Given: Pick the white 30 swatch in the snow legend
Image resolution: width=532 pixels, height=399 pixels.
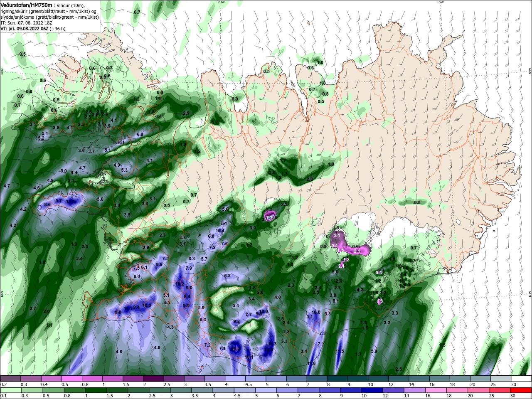Looking at the screenshot, I should [521, 379].
